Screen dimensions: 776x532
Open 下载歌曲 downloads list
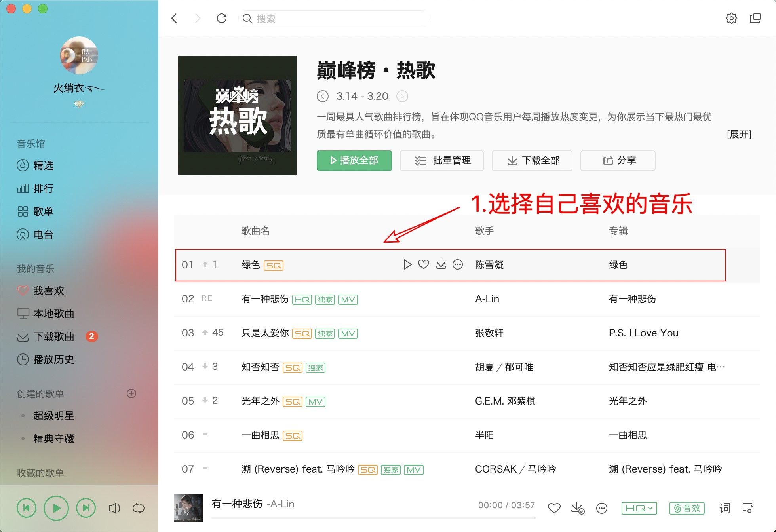pyautogui.click(x=46, y=336)
